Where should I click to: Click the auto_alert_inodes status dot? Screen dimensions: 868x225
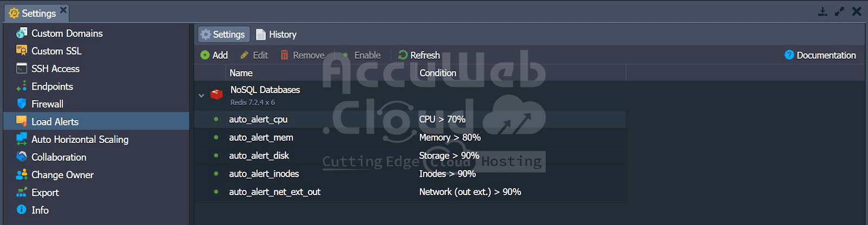(x=216, y=174)
